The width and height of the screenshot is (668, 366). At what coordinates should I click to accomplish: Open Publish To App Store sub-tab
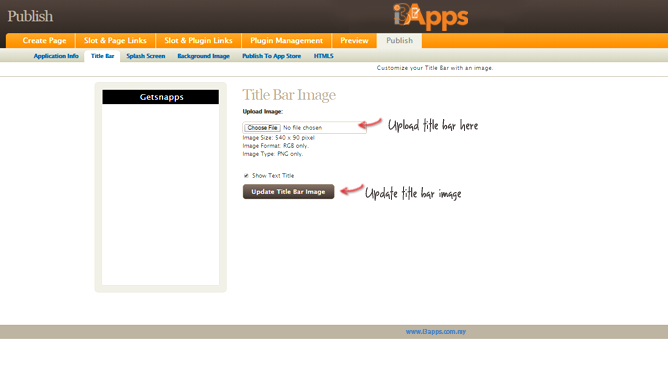[x=271, y=56]
